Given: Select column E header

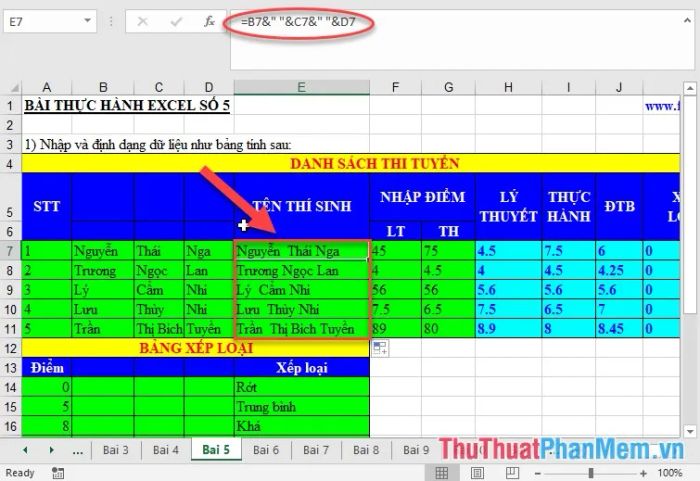Looking at the screenshot, I should tap(301, 87).
